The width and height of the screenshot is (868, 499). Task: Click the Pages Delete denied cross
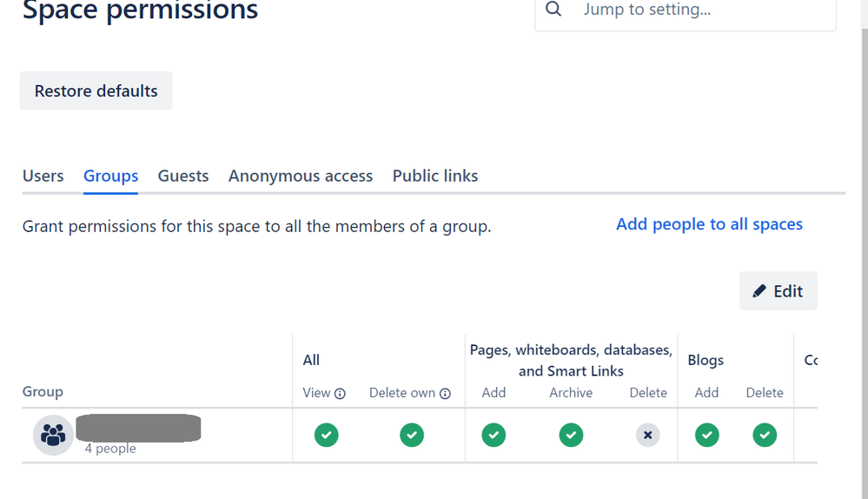[x=648, y=435]
